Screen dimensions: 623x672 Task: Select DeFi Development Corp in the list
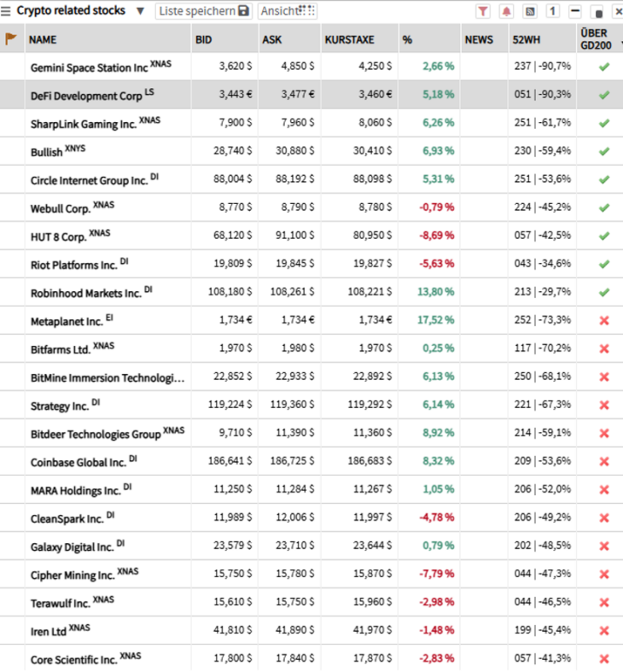pos(86,96)
